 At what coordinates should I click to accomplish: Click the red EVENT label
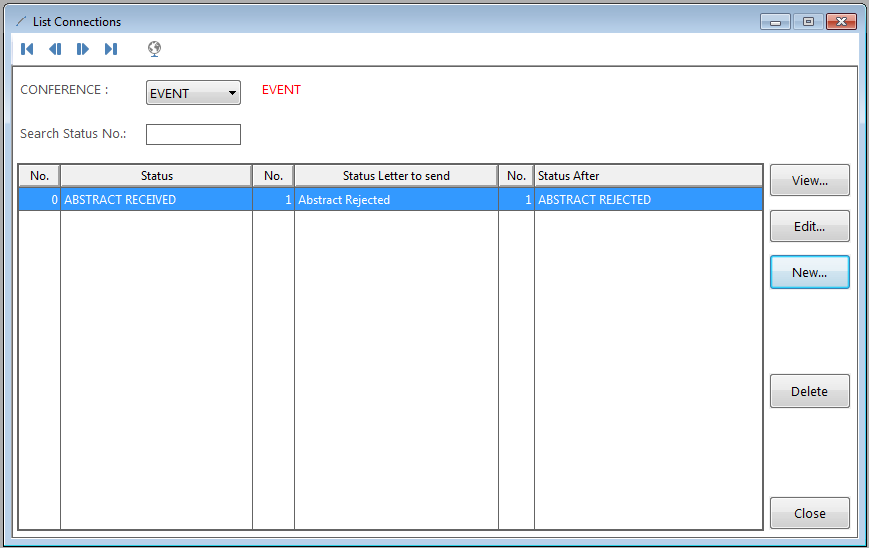[281, 90]
